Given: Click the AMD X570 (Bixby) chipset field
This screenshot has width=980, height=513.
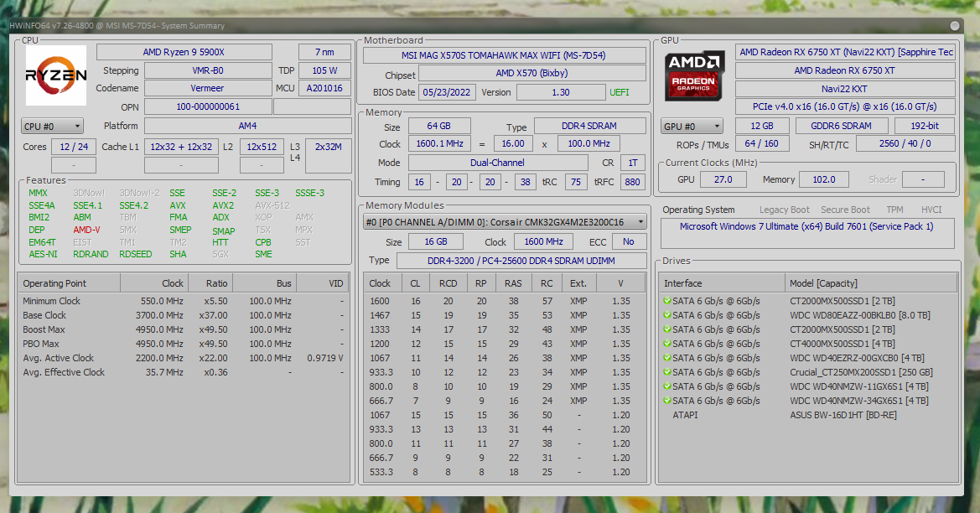Looking at the screenshot, I should point(531,73).
